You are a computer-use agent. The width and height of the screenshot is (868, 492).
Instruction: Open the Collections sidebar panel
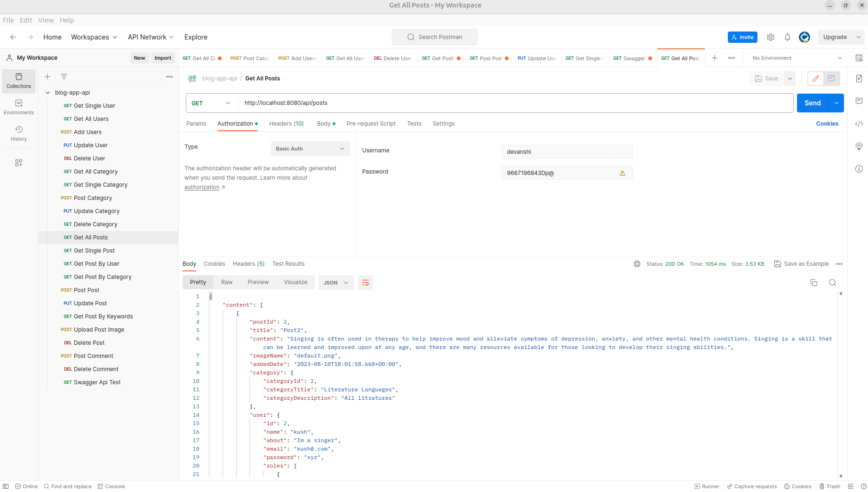(x=19, y=81)
